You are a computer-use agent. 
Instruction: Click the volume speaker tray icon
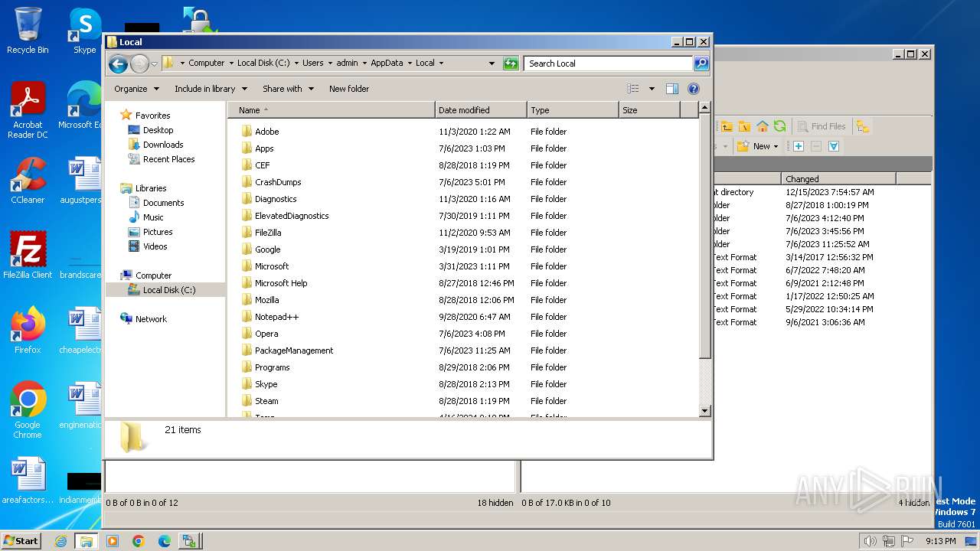pos(870,541)
